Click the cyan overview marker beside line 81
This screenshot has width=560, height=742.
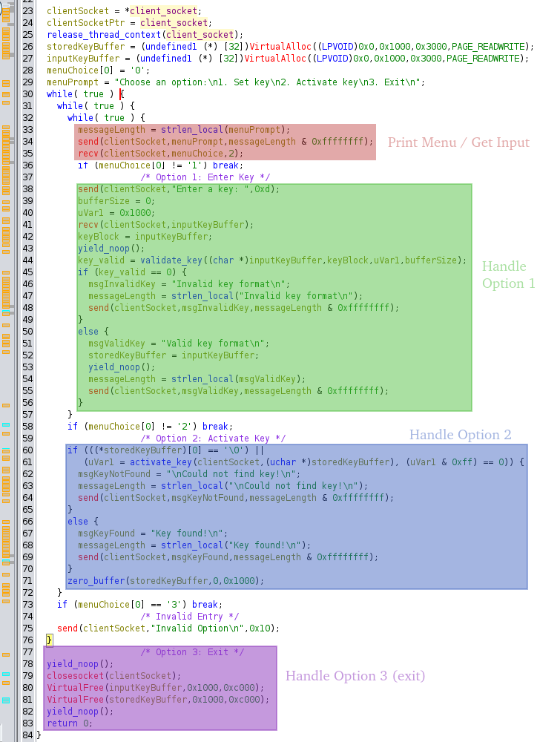6,700
